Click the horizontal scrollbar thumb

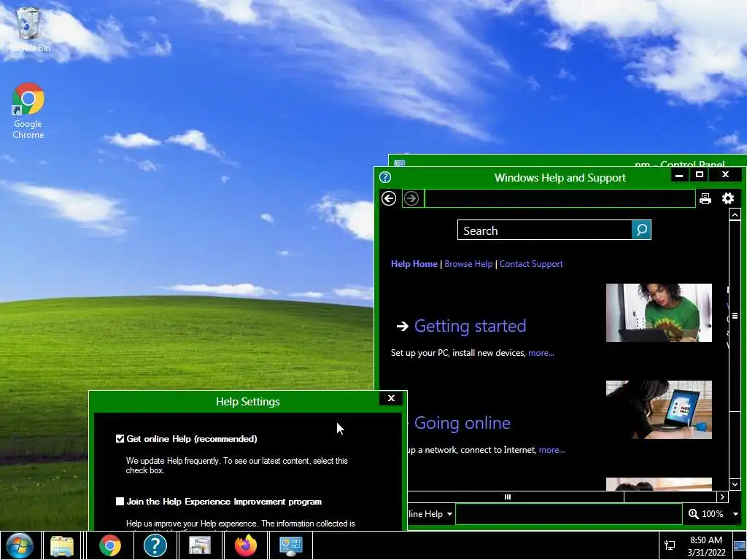point(516,497)
